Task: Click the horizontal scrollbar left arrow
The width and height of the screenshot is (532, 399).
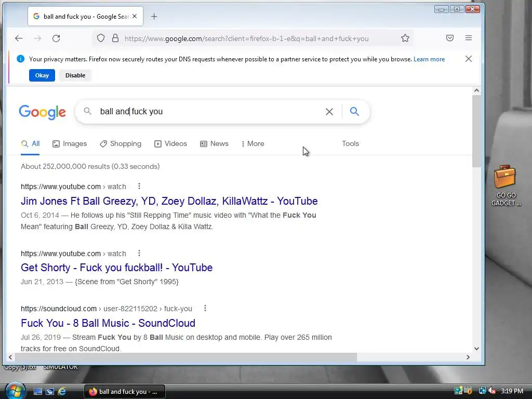Action: pos(10,357)
